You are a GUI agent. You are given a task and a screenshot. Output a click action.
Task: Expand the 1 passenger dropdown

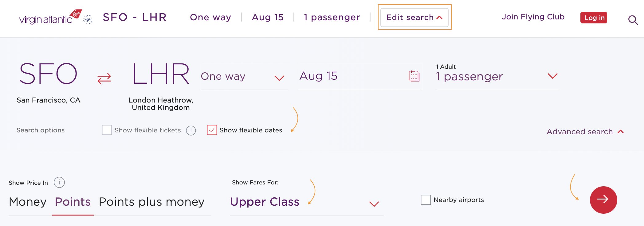click(x=498, y=76)
